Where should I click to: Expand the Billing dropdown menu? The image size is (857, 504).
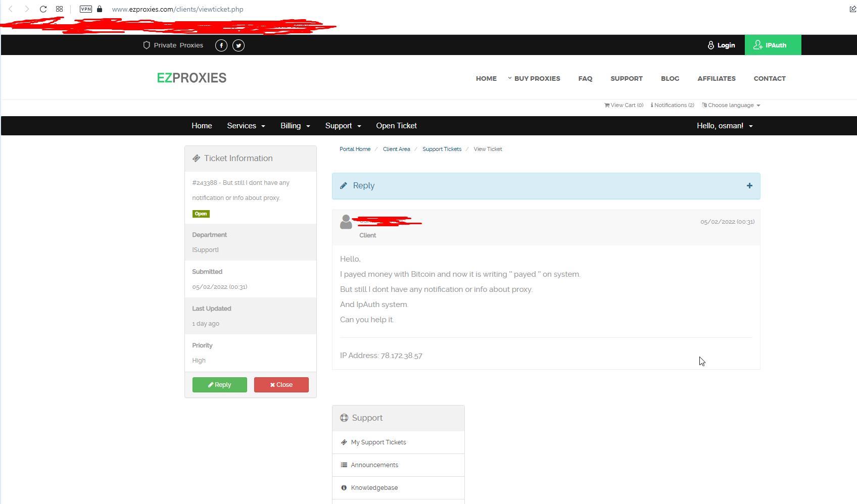point(295,126)
